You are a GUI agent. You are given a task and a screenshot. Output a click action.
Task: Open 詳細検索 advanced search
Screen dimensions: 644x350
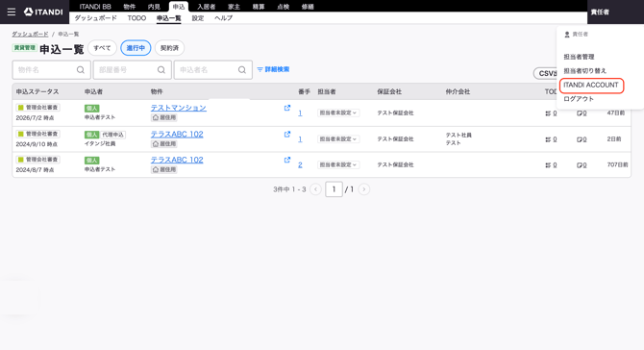(x=273, y=69)
